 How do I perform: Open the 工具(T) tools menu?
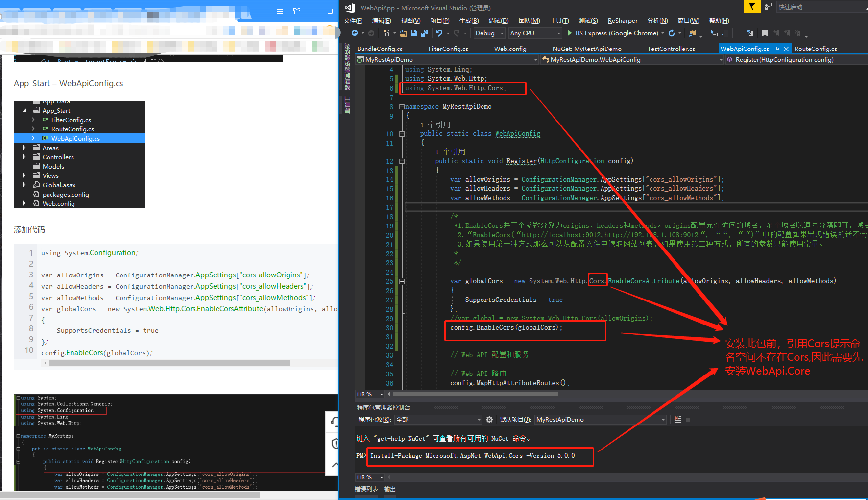click(559, 21)
